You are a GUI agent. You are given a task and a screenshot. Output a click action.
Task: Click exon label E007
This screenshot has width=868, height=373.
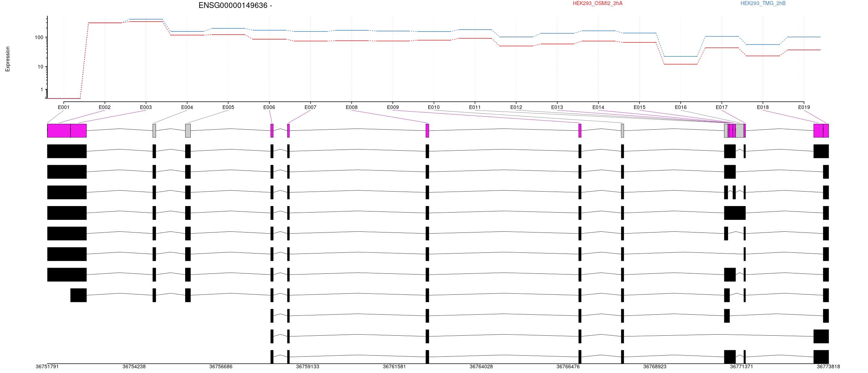[x=310, y=107]
